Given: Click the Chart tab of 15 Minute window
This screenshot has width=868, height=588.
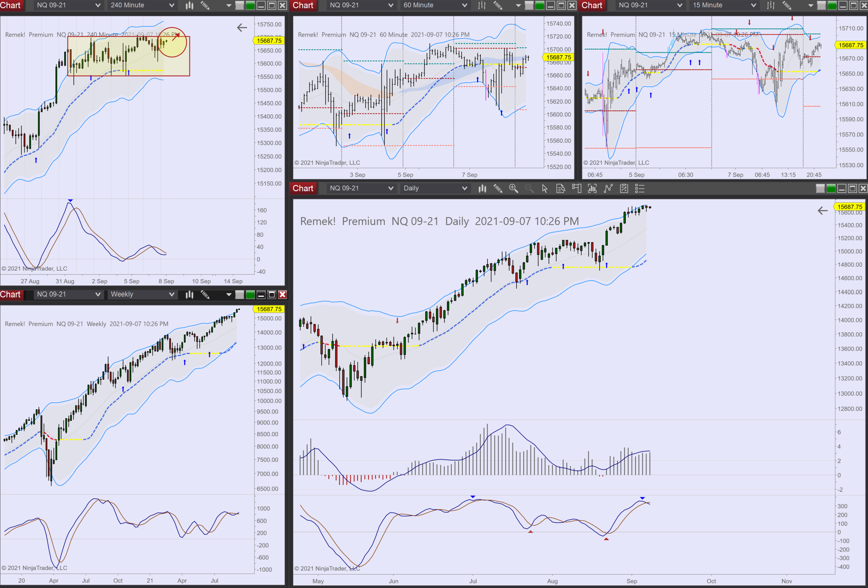Looking at the screenshot, I should pos(592,5).
